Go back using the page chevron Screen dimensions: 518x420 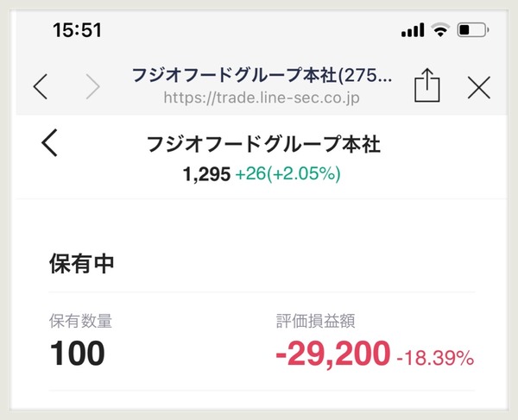49,142
